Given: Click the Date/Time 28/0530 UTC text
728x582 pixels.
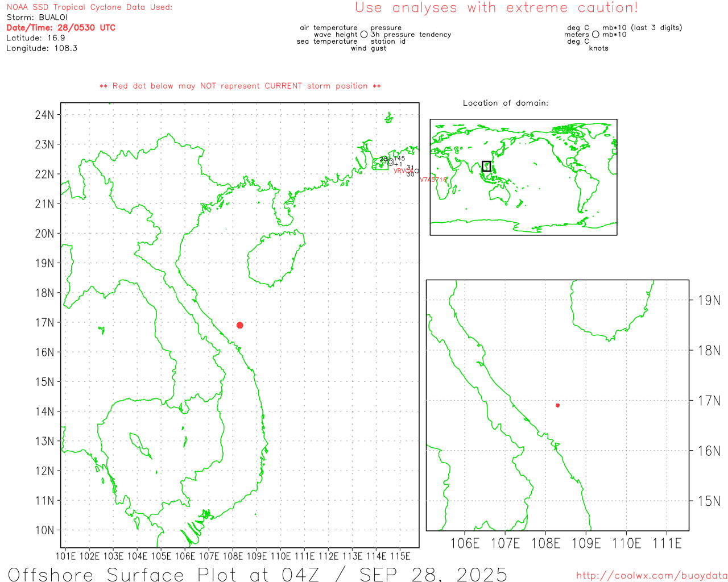Looking at the screenshot, I should point(61,28).
